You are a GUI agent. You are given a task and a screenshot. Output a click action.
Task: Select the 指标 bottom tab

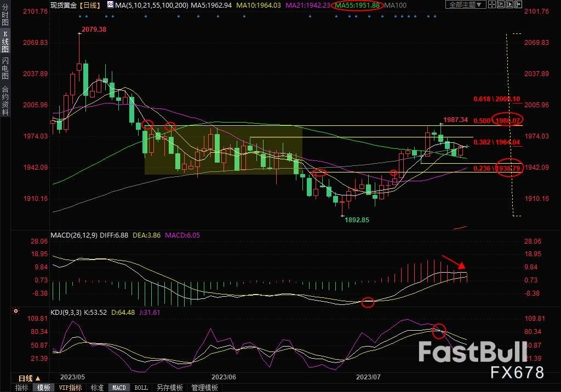coord(22,388)
